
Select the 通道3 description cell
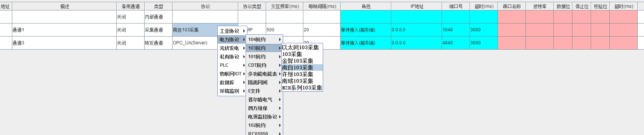(64, 43)
